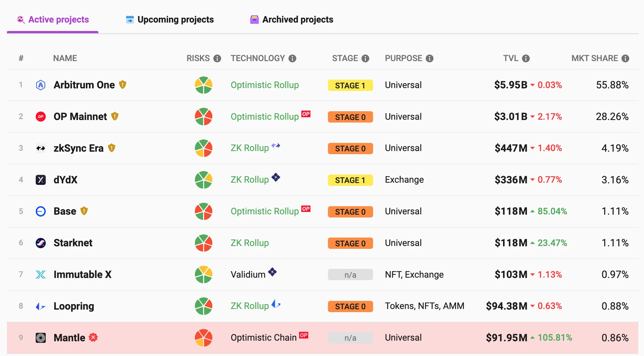
Task: Click the Arbitrum One risk pie chart
Action: 204,85
